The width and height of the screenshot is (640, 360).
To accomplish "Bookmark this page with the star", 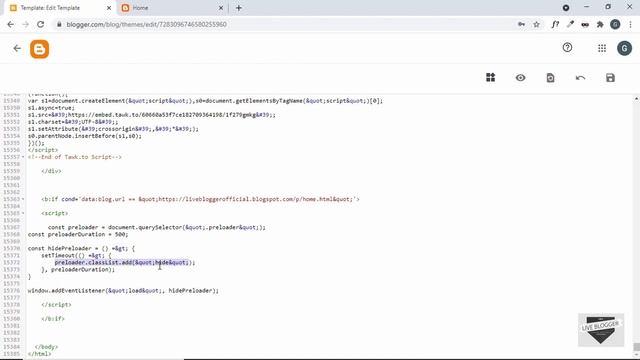I will 536,24.
